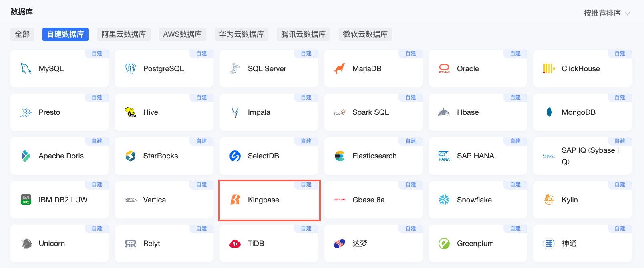Viewport: 644px width, 268px height.
Task: Switch to AWS数据库 tab
Action: (183, 34)
